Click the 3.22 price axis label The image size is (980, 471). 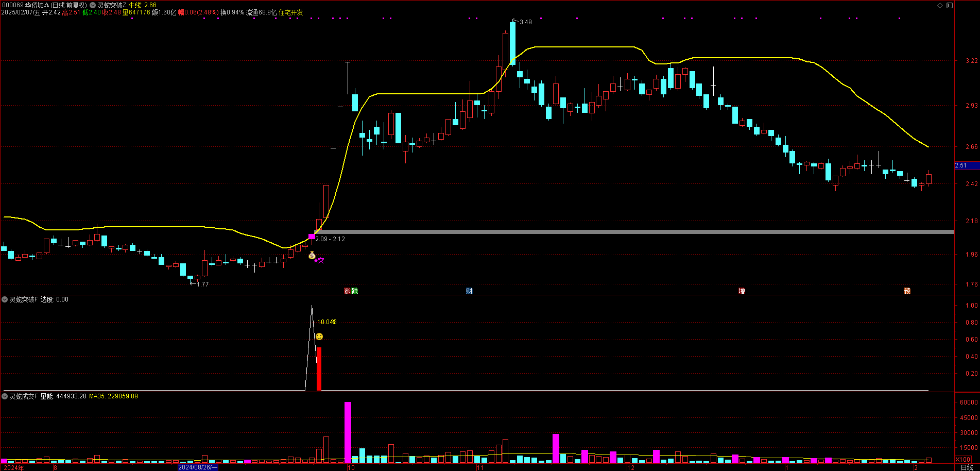click(x=971, y=61)
